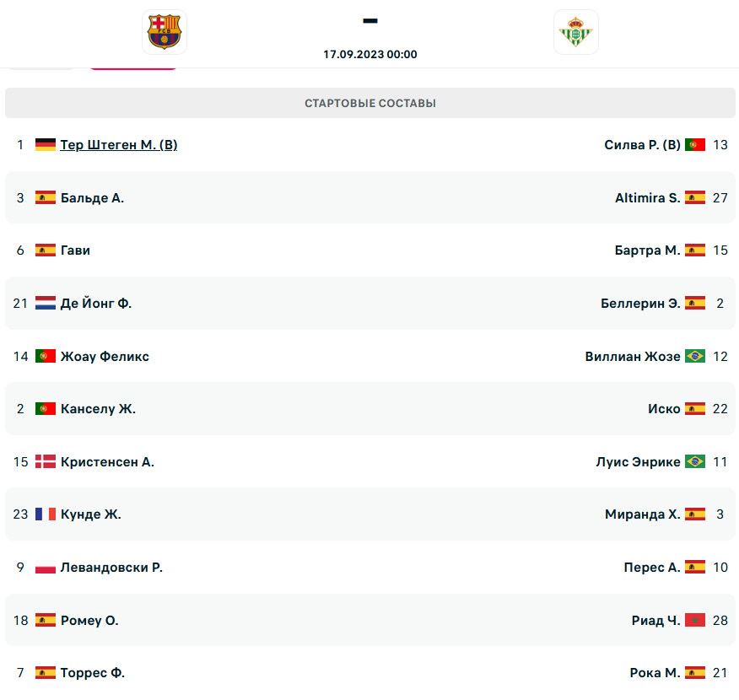Viewport: 739px width, 700px height.
Task: Click the German flag beside Тер Штеген
Action: pos(46,144)
